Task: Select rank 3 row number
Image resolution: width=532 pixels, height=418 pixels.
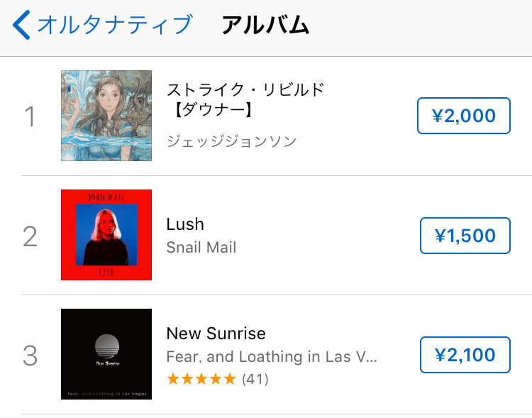Action: [31, 356]
